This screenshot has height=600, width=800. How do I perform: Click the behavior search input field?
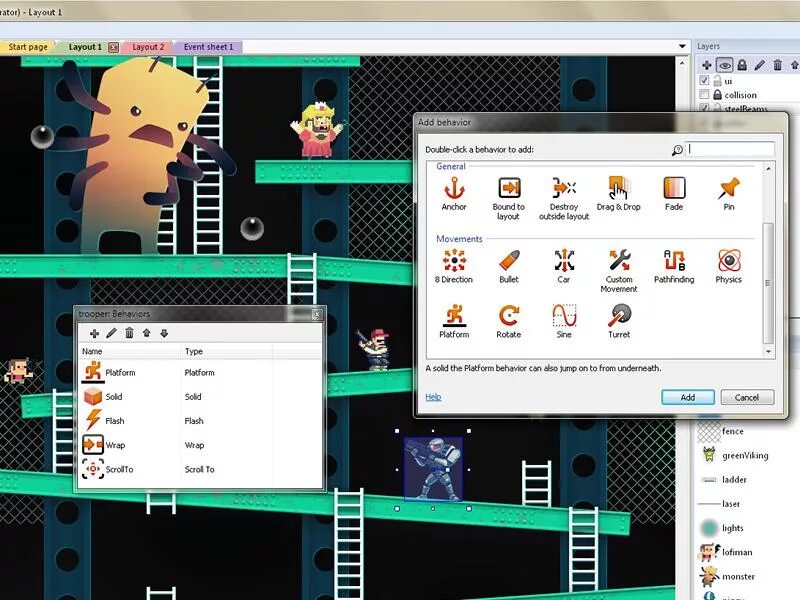coord(730,149)
